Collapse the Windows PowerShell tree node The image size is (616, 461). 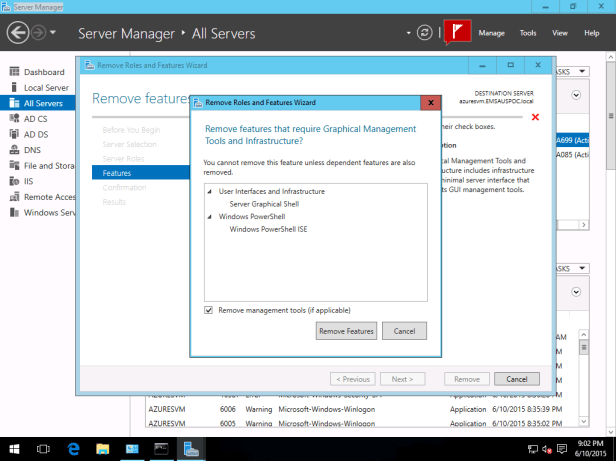[209, 217]
